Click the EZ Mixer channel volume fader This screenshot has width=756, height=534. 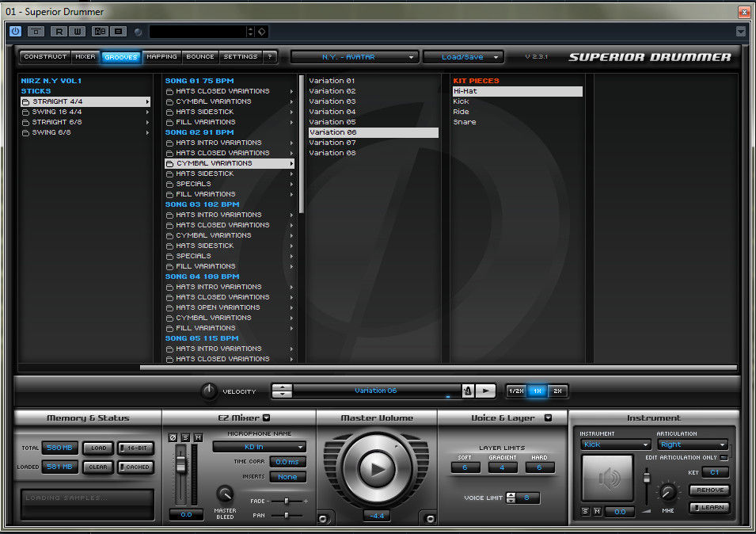(180, 463)
